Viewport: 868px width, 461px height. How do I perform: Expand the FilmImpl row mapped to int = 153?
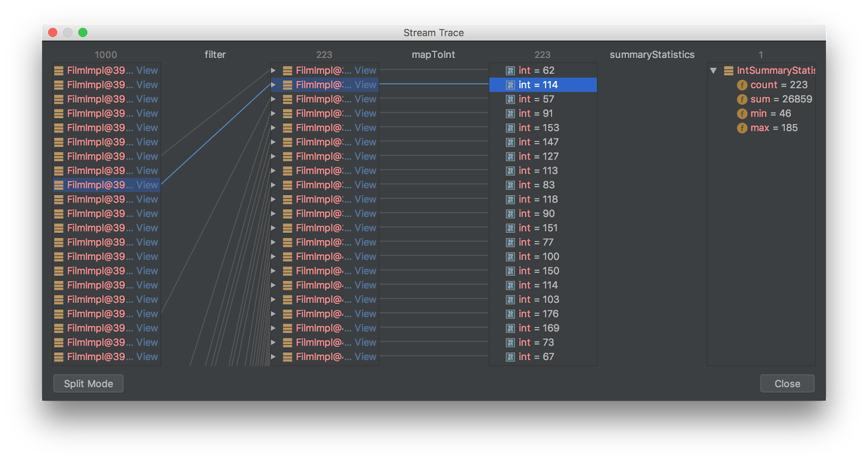point(273,128)
